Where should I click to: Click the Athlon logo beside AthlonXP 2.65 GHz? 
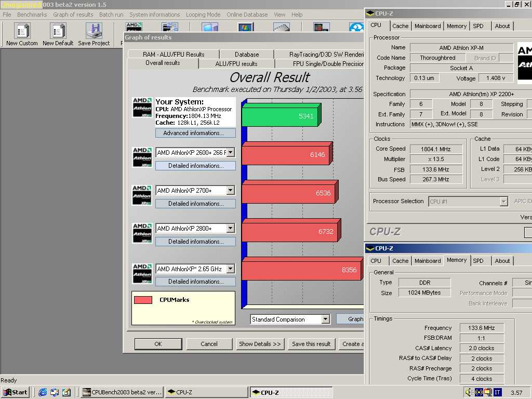click(142, 273)
